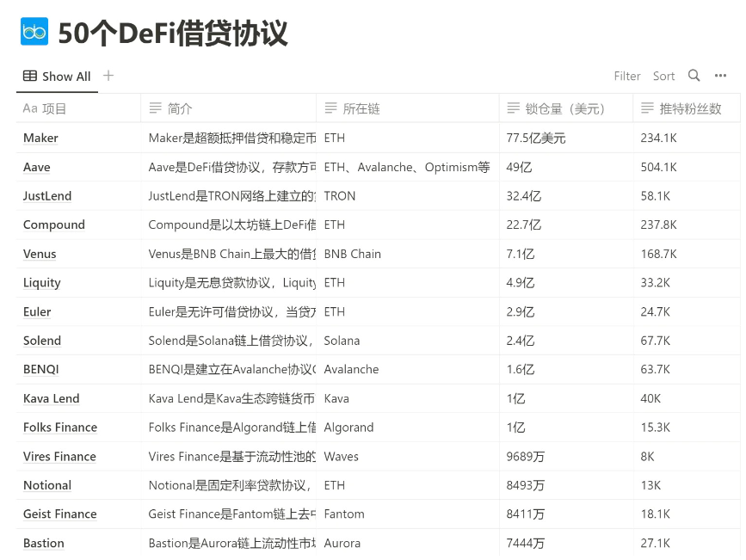Open the Venus project link
This screenshot has height=560, width=746.
point(40,254)
